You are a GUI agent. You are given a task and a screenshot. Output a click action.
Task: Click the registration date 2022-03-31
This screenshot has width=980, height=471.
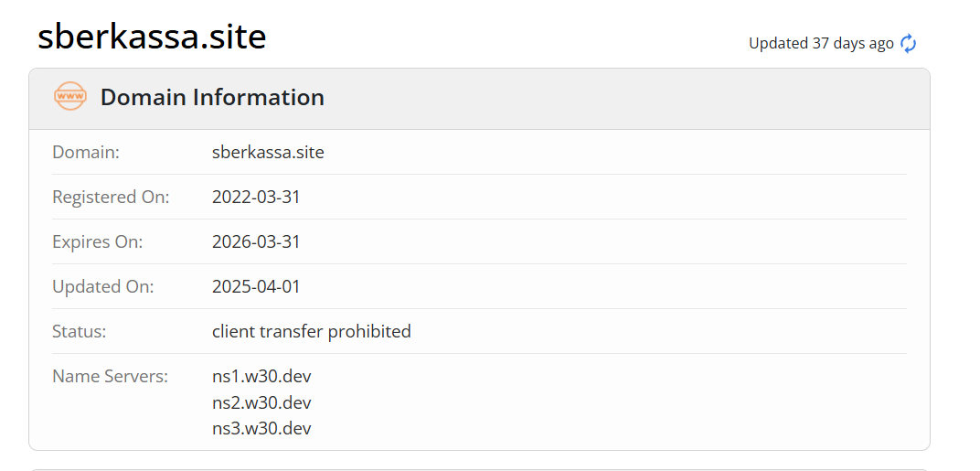pyautogui.click(x=256, y=197)
